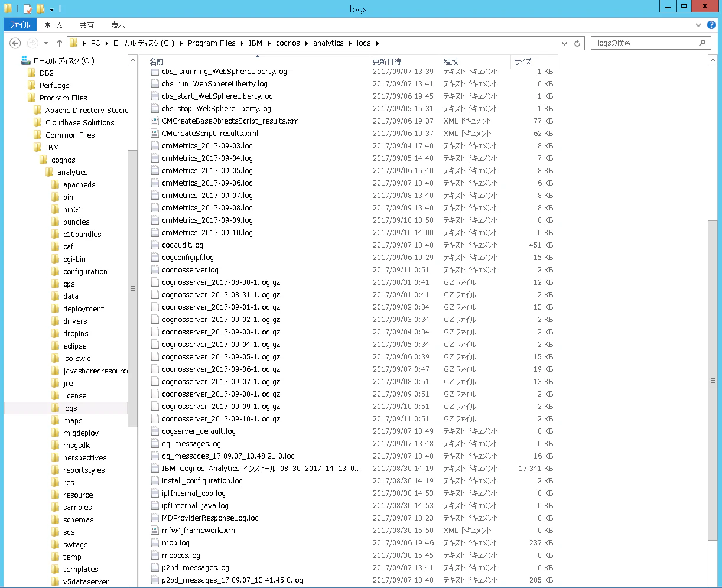Image resolution: width=722 pixels, height=588 pixels.
Task: Select the file install_configuration.log
Action: click(x=202, y=481)
